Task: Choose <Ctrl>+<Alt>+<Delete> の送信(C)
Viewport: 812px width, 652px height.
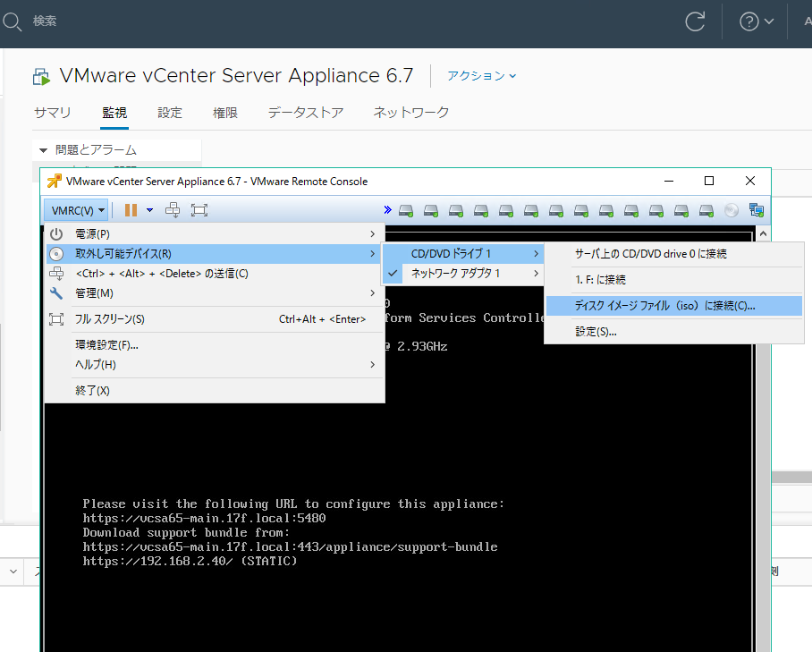Action: pyautogui.click(x=215, y=274)
